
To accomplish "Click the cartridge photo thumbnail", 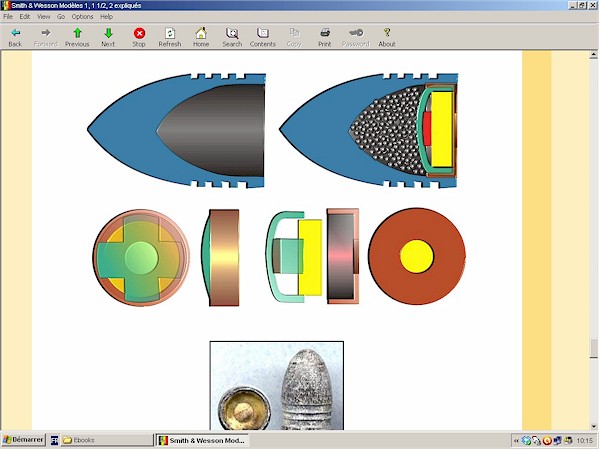I will point(276,386).
